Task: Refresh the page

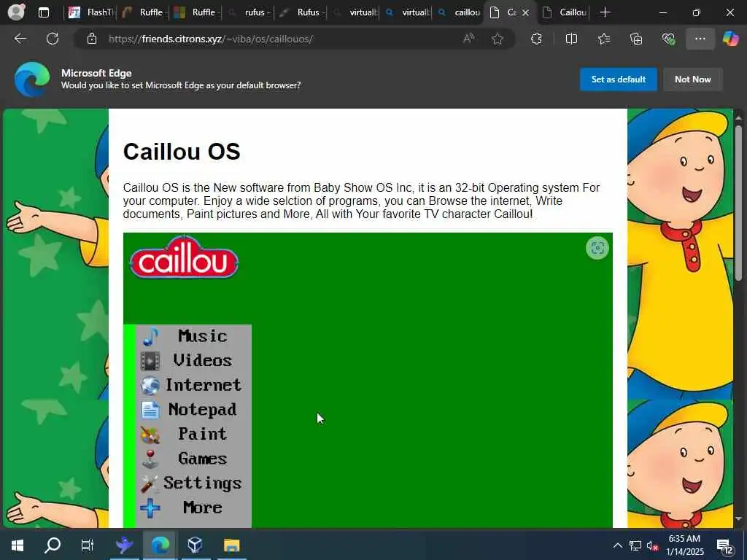Action: point(53,39)
